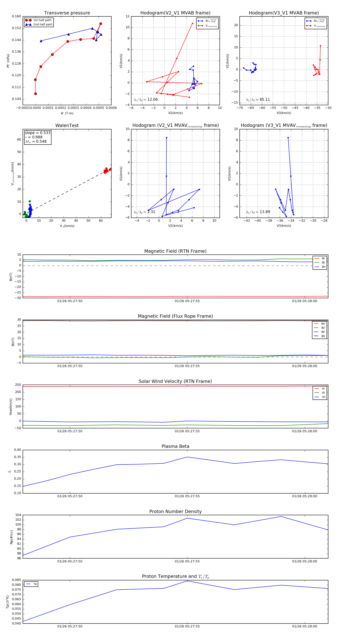Click the "Pt' (nPa)" axis label
This screenshot has height=644, width=351.
click(x=8, y=61)
